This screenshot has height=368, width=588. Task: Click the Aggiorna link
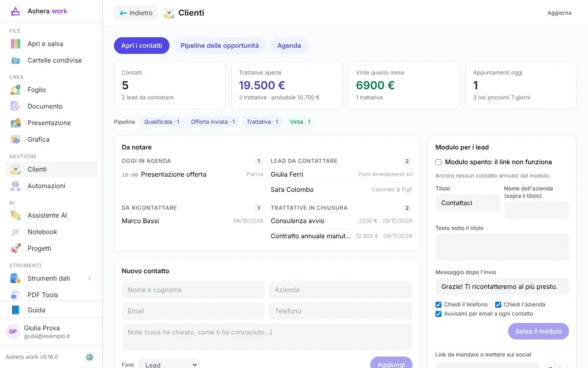coord(559,13)
